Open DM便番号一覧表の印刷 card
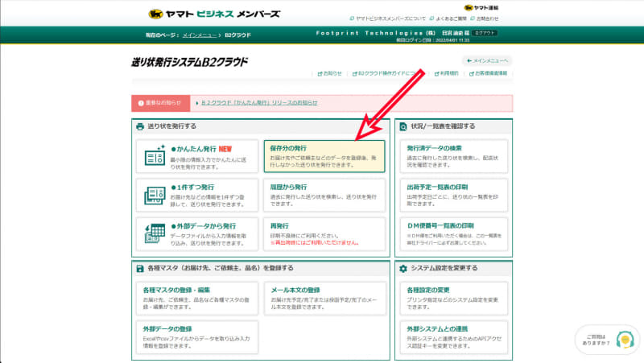This screenshot has width=644, height=363. pos(453,234)
